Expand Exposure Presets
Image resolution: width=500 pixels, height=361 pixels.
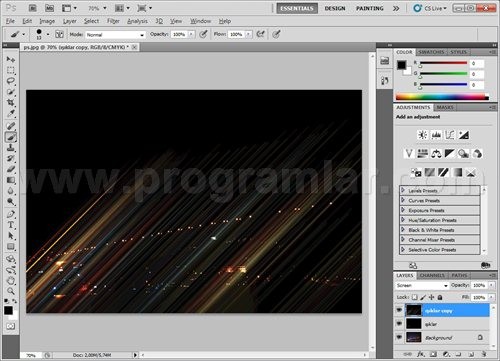pyautogui.click(x=403, y=210)
